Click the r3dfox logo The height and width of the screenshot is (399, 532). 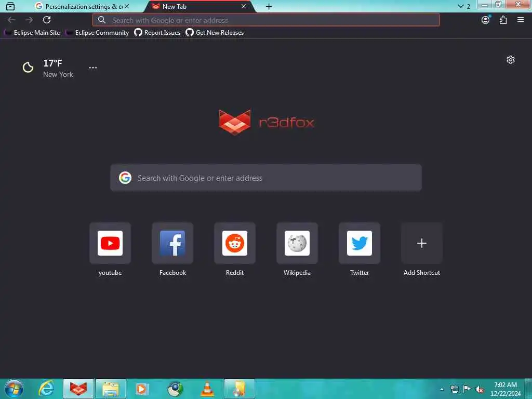pos(267,122)
